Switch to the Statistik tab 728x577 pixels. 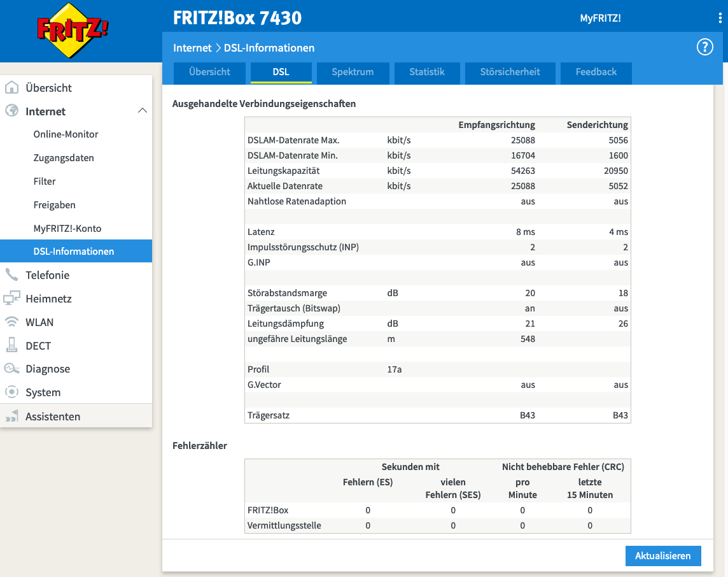426,73
